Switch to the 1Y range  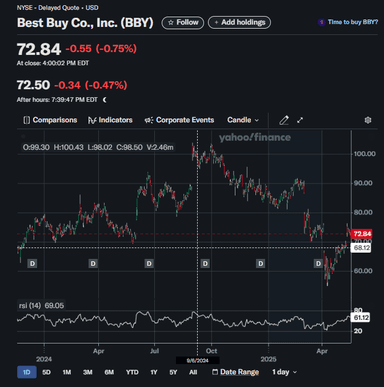154,372
